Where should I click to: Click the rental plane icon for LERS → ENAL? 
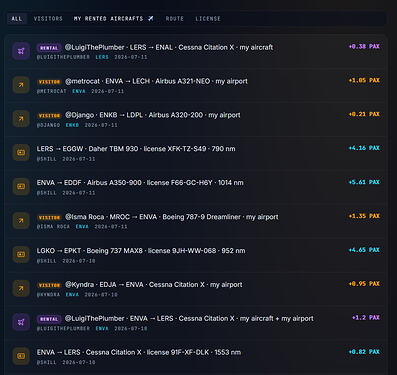click(21, 51)
